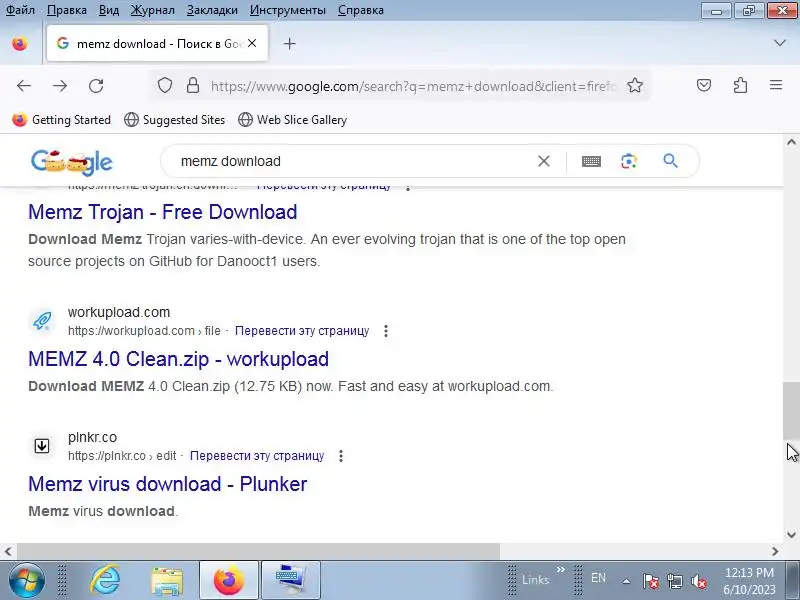Go forward to the next page

tap(60, 86)
